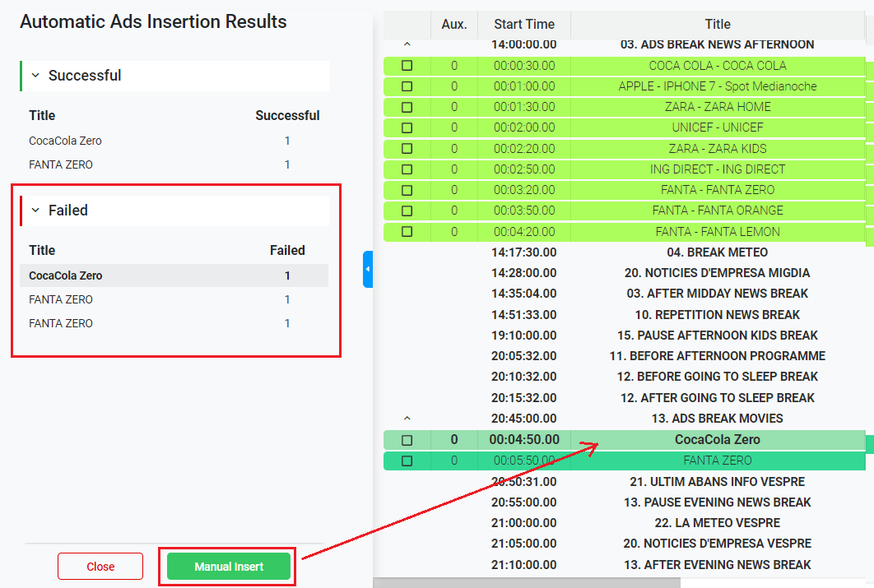Click the Manual Insert button
The width and height of the screenshot is (874, 588).
pos(229,567)
